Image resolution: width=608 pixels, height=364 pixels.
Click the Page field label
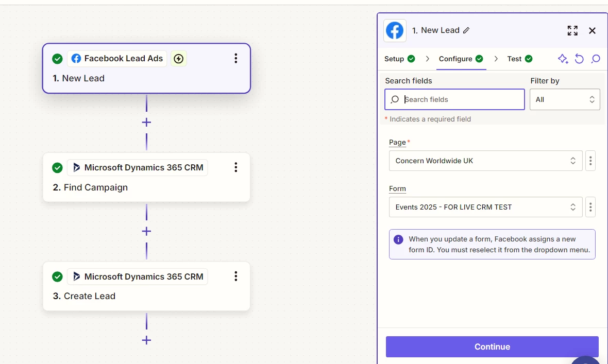[397, 142]
